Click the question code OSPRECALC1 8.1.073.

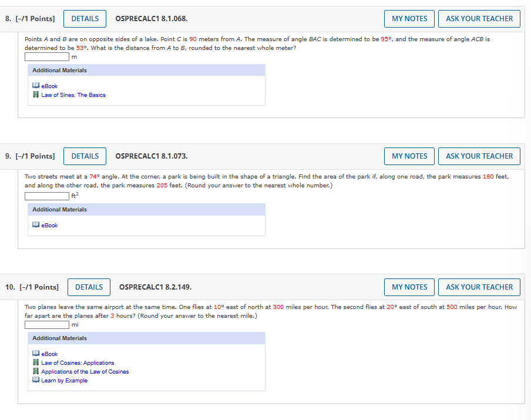tap(152, 156)
